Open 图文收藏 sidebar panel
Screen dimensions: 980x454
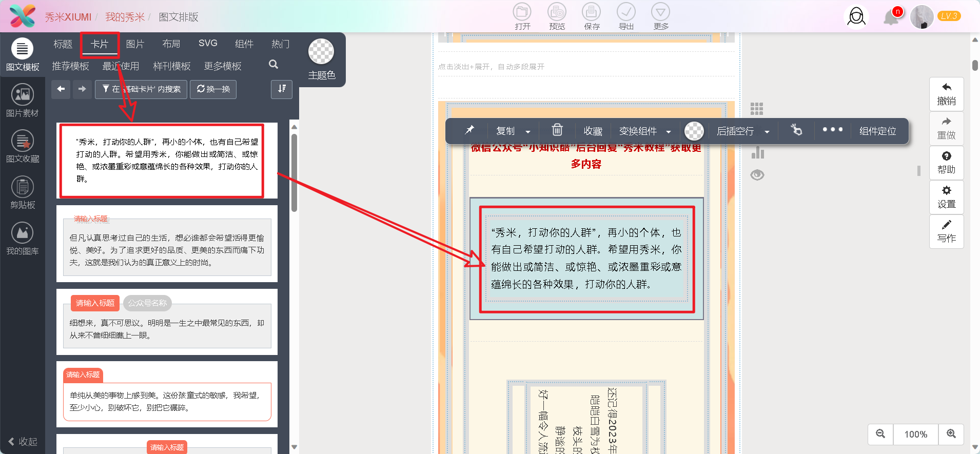(x=23, y=147)
